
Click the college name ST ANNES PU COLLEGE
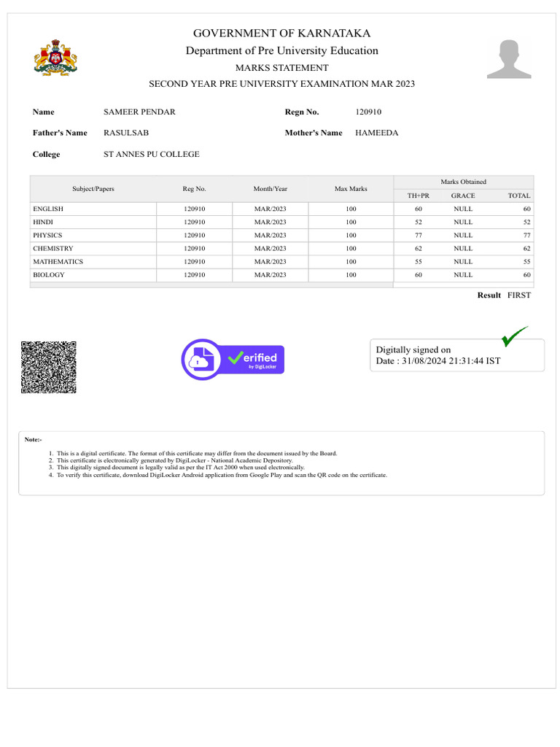(152, 155)
